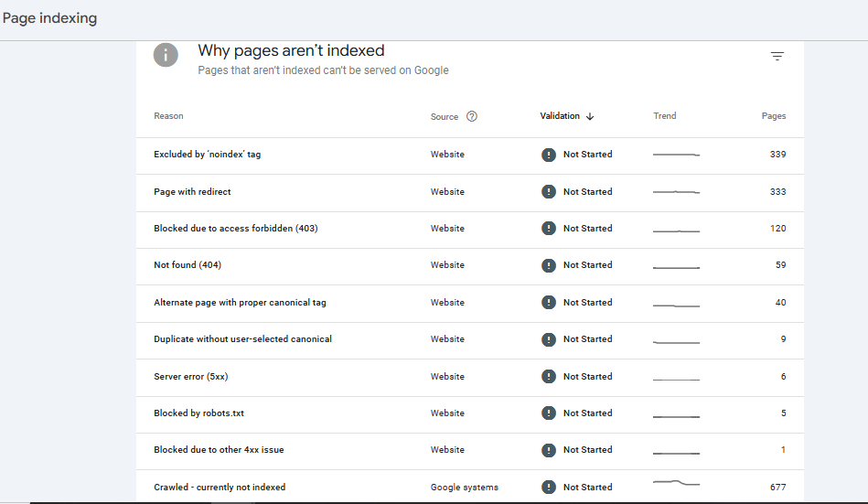868x504 pixels.
Task: Open Alternate page with proper canonical tag
Action: click(240, 303)
